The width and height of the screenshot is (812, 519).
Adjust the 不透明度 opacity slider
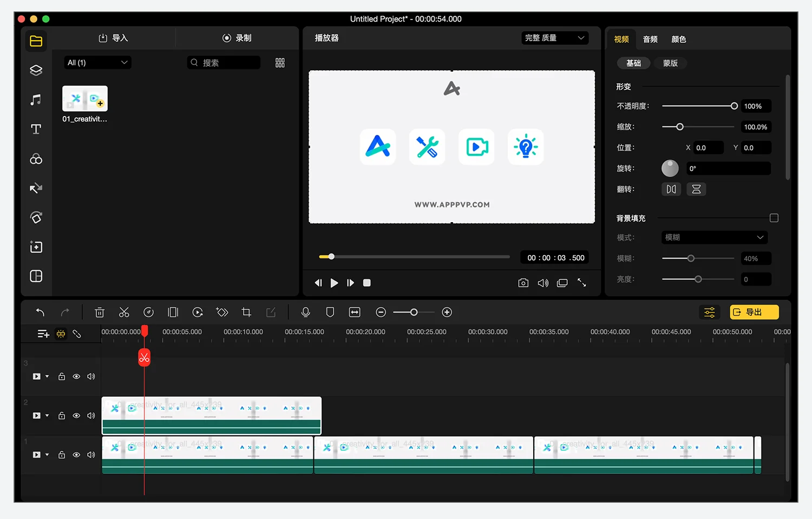[699, 106]
